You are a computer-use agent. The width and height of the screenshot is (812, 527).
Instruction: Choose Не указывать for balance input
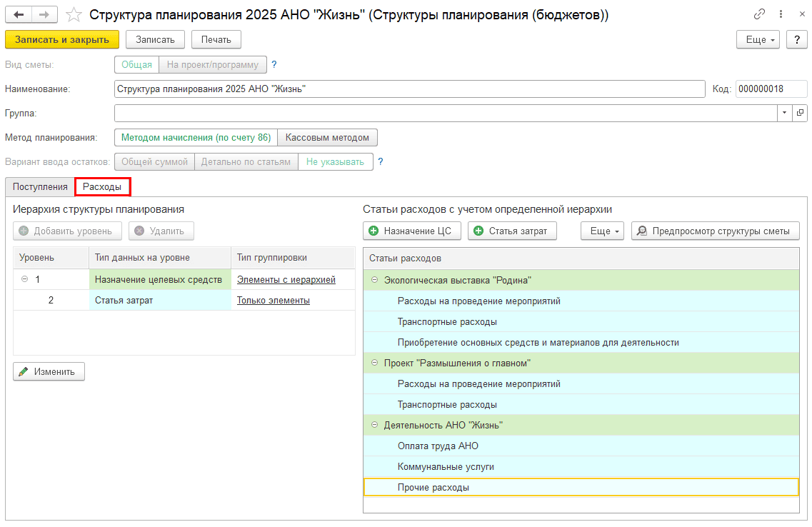(336, 162)
